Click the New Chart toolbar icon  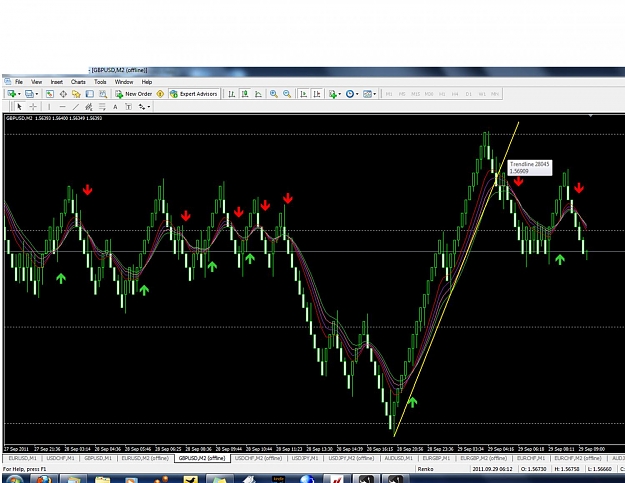(11, 94)
